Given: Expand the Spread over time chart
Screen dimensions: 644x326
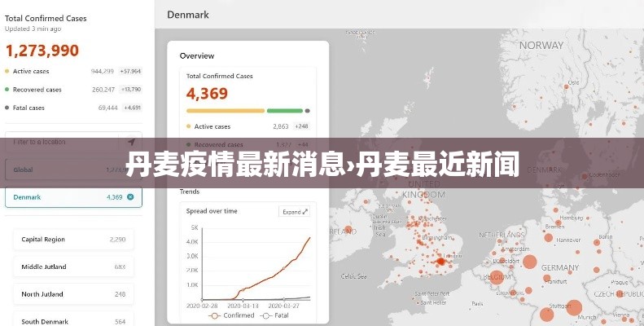Looking at the screenshot, I should pos(294,212).
